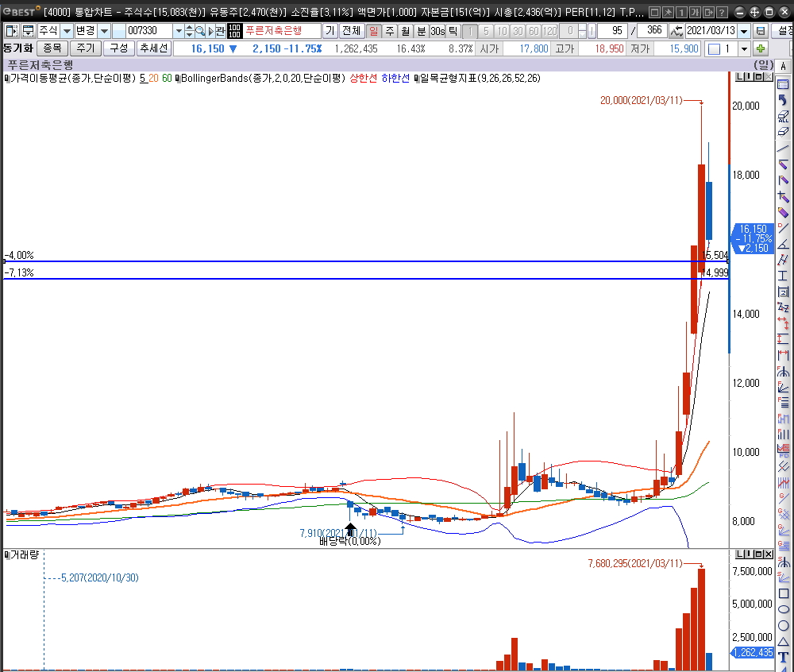Click the font size 가 icon in title bar
This screenshot has width=794, height=672.
point(696,12)
